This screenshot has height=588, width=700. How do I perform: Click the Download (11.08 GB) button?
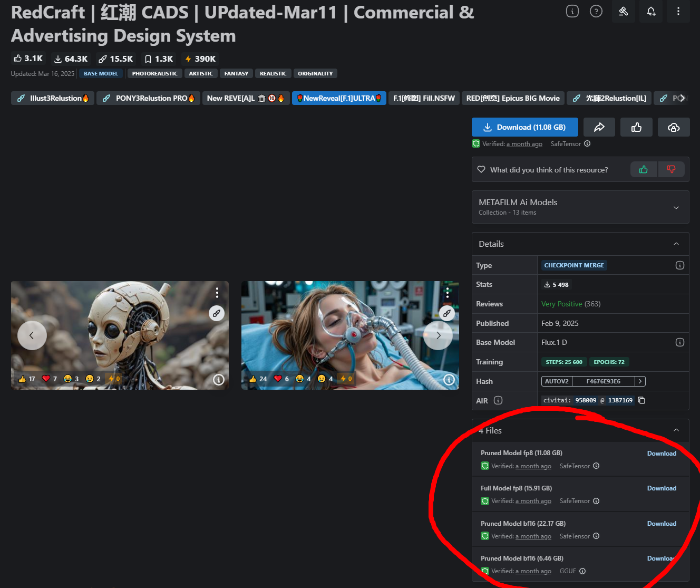(525, 127)
